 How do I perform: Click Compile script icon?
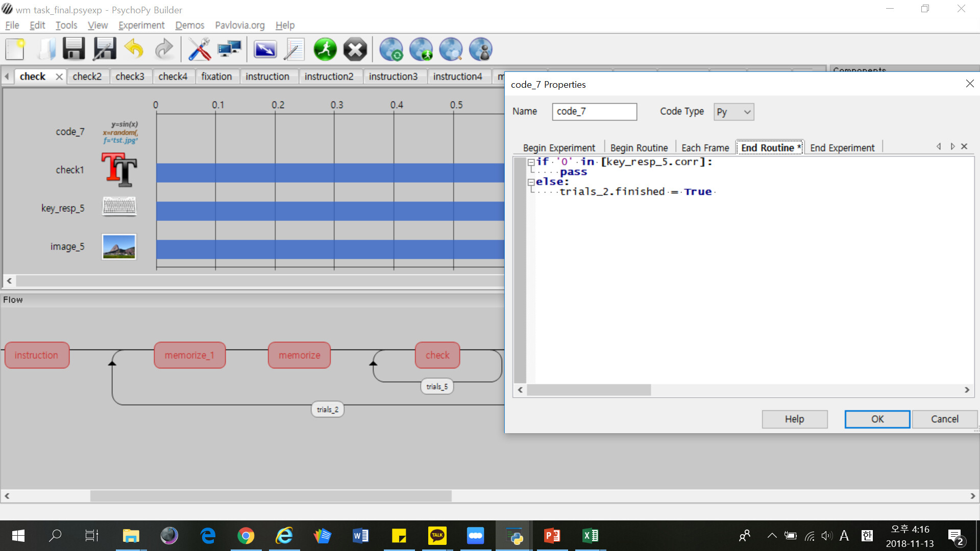point(295,49)
